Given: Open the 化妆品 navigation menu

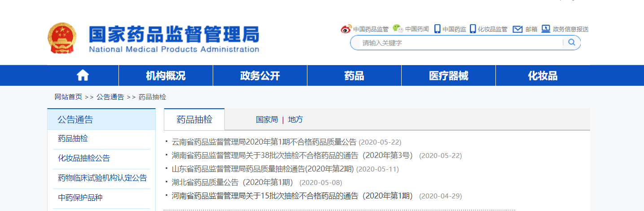Looking at the screenshot, I should 543,75.
